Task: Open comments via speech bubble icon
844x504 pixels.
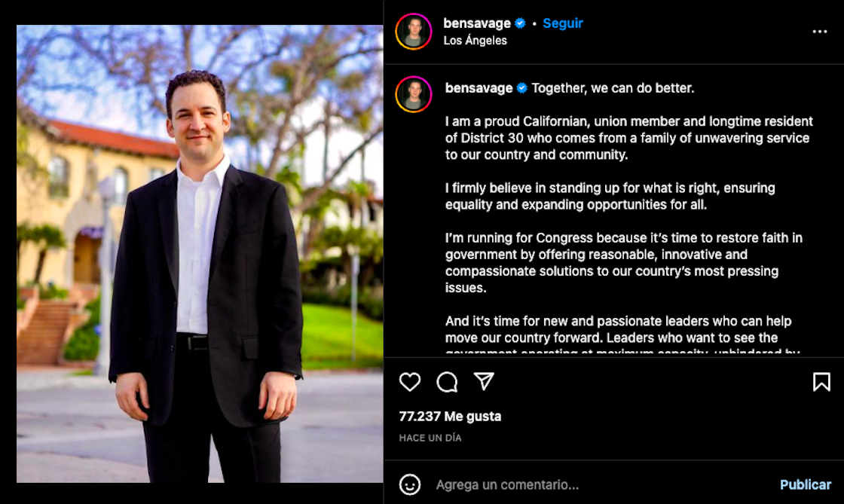Action: 447,382
